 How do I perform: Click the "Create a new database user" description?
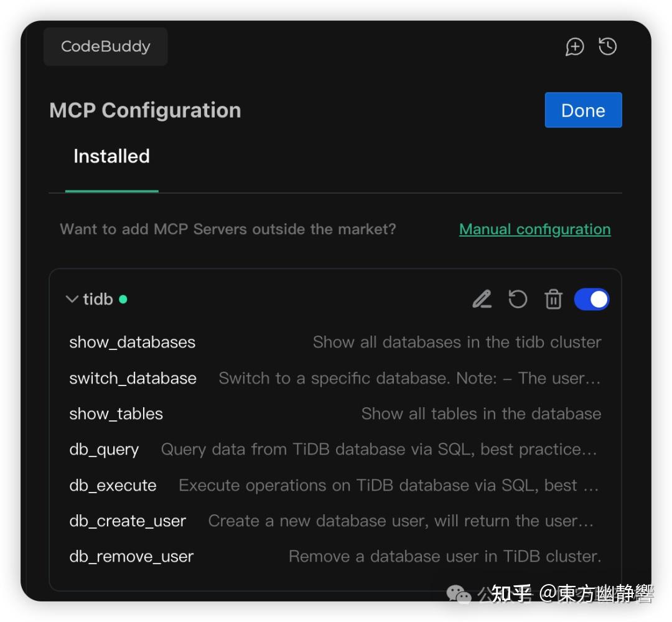pos(401,521)
